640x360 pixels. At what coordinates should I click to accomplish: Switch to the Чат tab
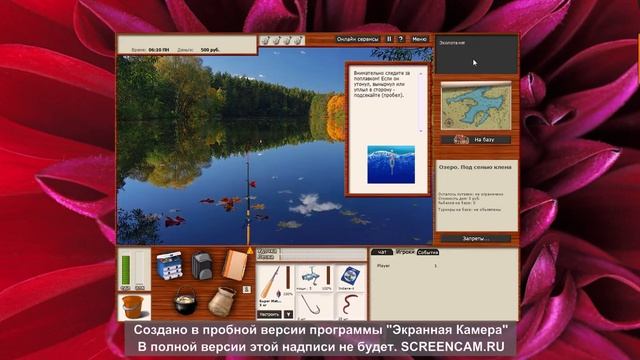pyautogui.click(x=382, y=252)
